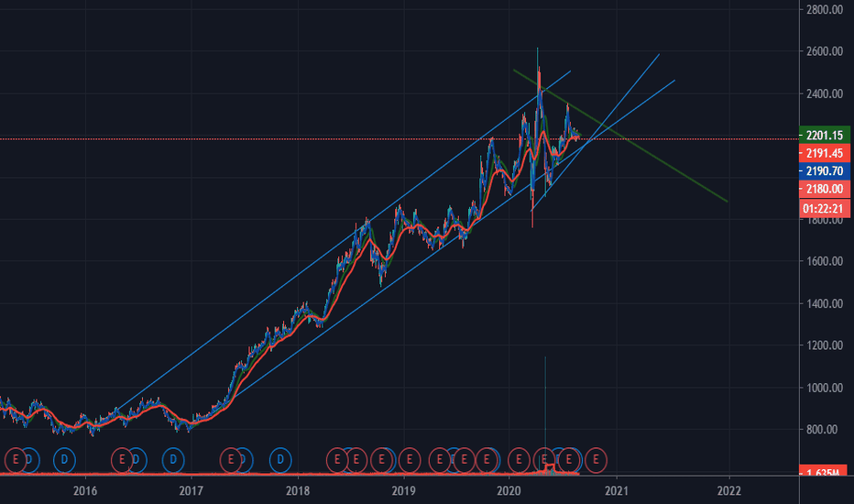Select the red 2191.45 price label

coord(825,153)
